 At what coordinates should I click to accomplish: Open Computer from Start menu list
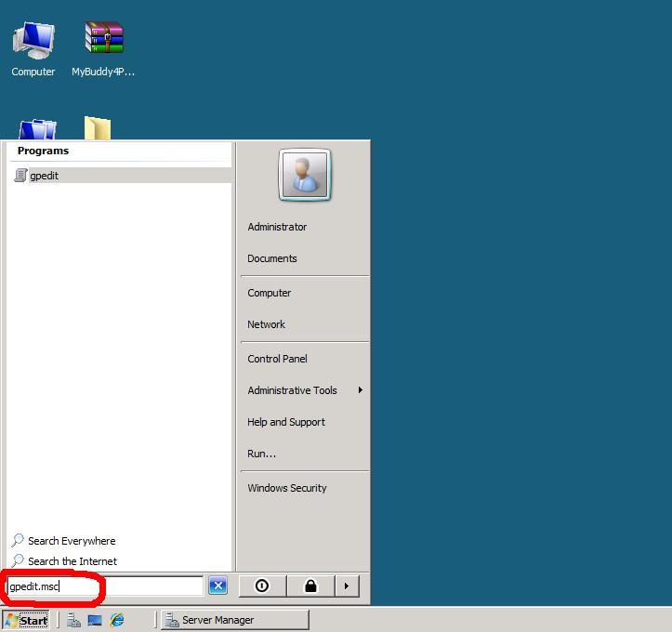(x=270, y=293)
